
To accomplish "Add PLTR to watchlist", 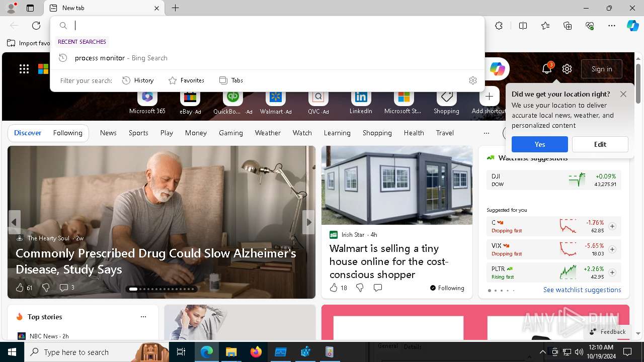I will tap(612, 273).
